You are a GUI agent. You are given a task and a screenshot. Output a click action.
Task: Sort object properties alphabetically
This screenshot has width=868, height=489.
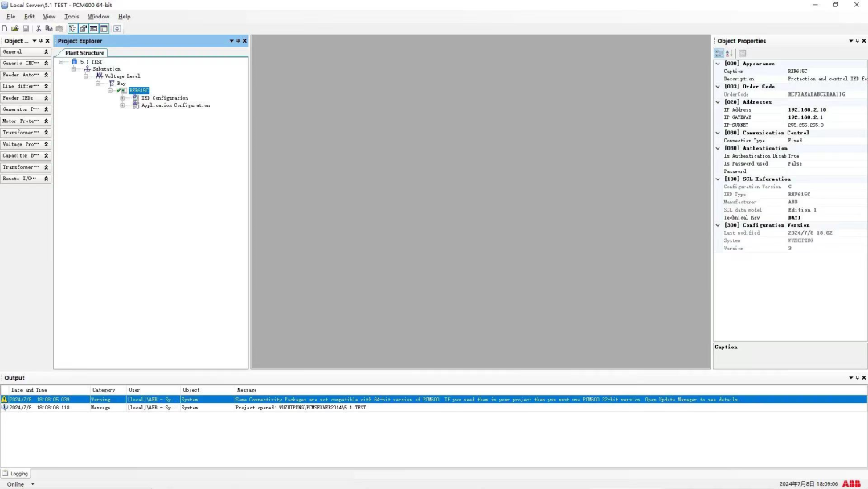[x=730, y=53]
